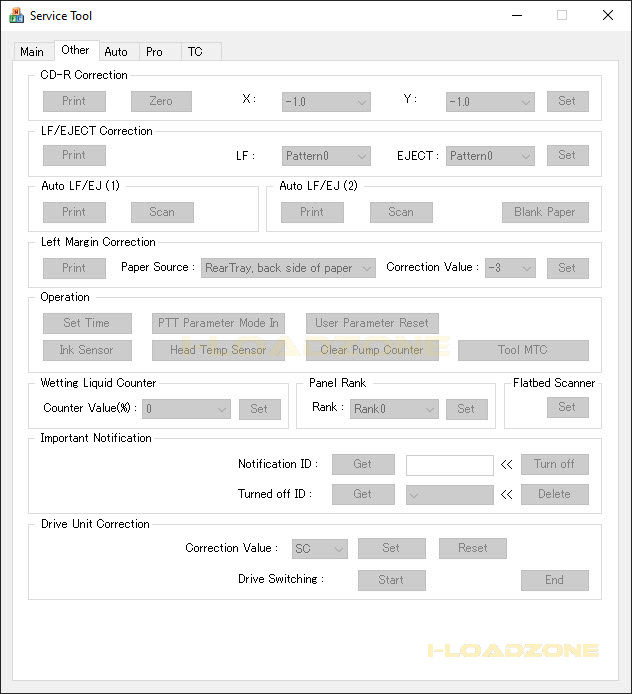Open the Left Margin Correction Value dropdown

tap(510, 268)
